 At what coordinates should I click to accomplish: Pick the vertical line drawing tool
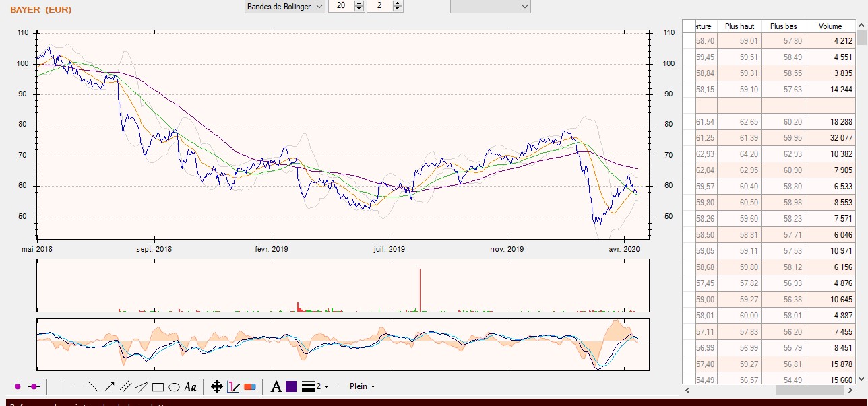61,386
